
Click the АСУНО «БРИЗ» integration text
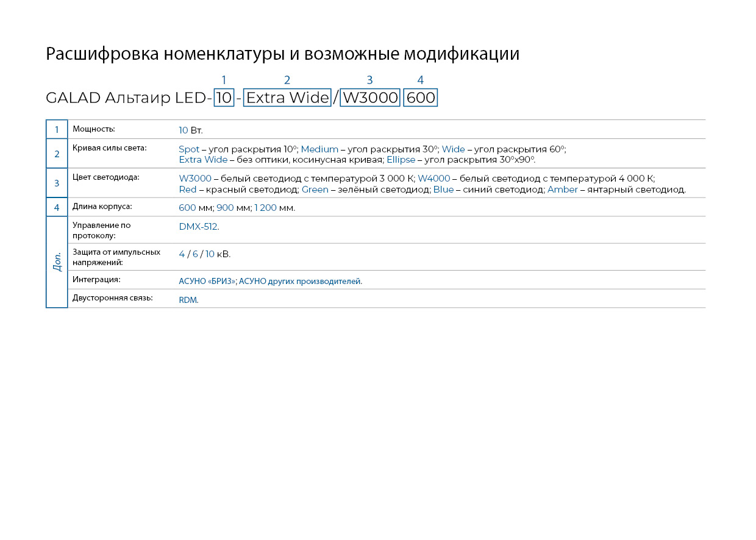click(x=207, y=281)
